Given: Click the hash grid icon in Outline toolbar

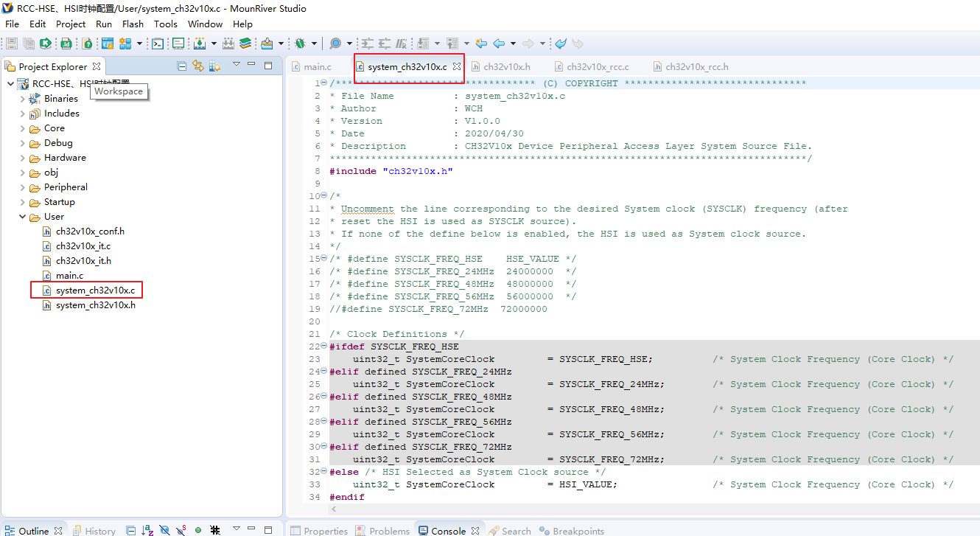Looking at the screenshot, I should [215, 530].
